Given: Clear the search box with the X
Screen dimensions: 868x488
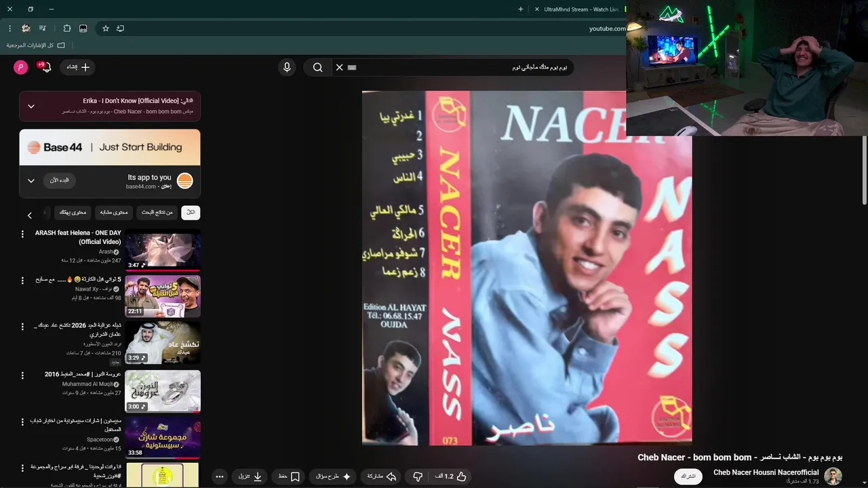Looking at the screenshot, I should point(339,67).
